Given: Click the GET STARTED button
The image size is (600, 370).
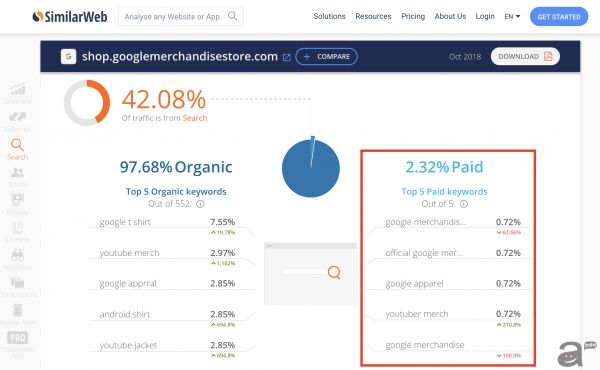Looking at the screenshot, I should click(559, 16).
